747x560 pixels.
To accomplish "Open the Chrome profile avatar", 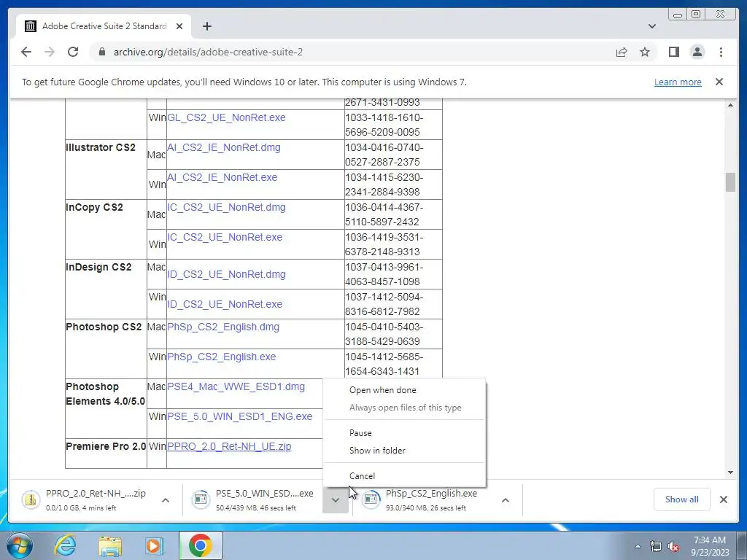I will [x=697, y=52].
